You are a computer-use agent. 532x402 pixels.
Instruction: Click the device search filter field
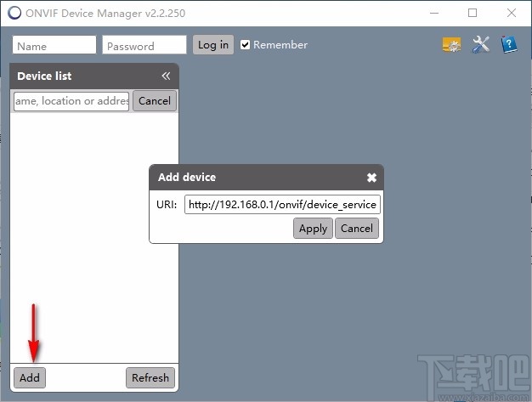click(71, 101)
